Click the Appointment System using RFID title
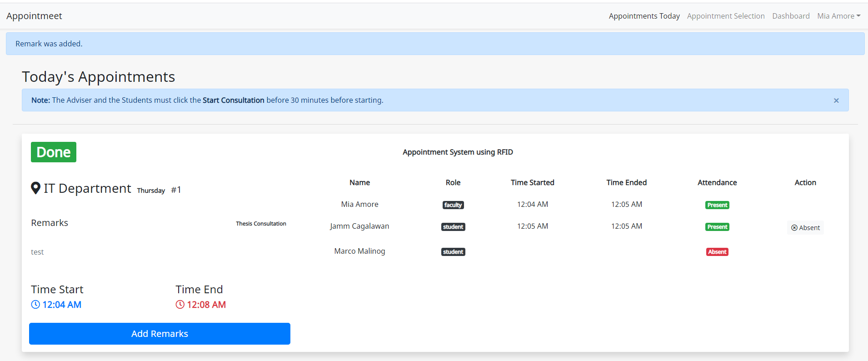Image resolution: width=868 pixels, height=361 pixels. (x=458, y=152)
